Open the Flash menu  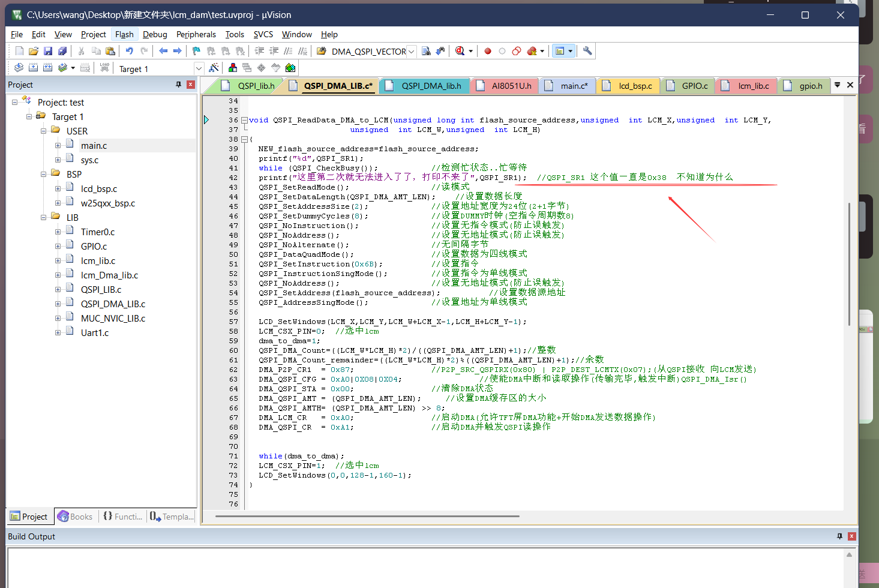[x=124, y=34]
